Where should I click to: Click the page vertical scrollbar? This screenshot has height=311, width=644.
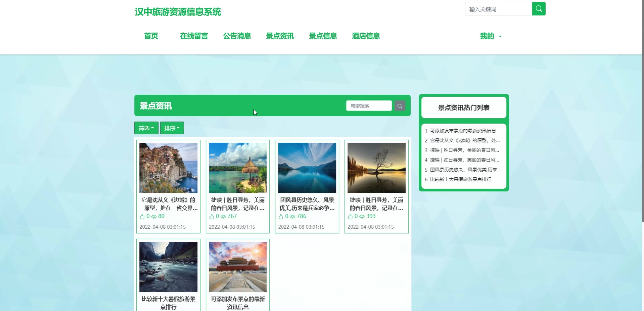[x=643, y=111]
